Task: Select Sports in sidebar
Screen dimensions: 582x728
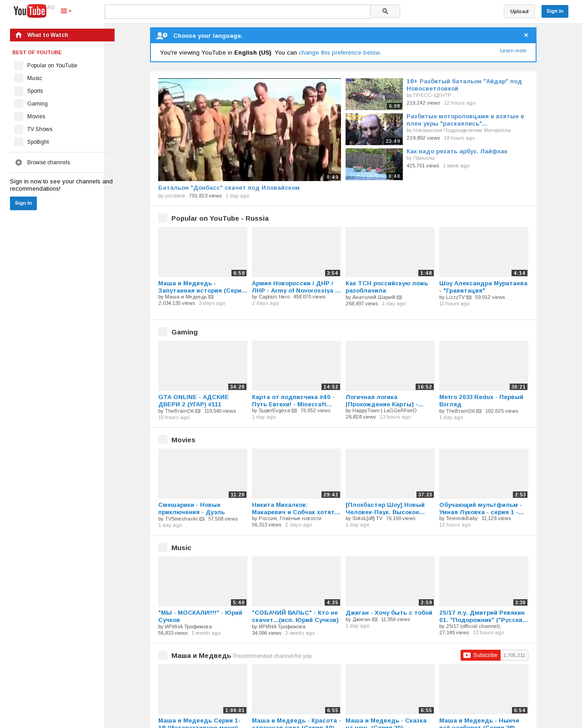Action: (x=35, y=91)
